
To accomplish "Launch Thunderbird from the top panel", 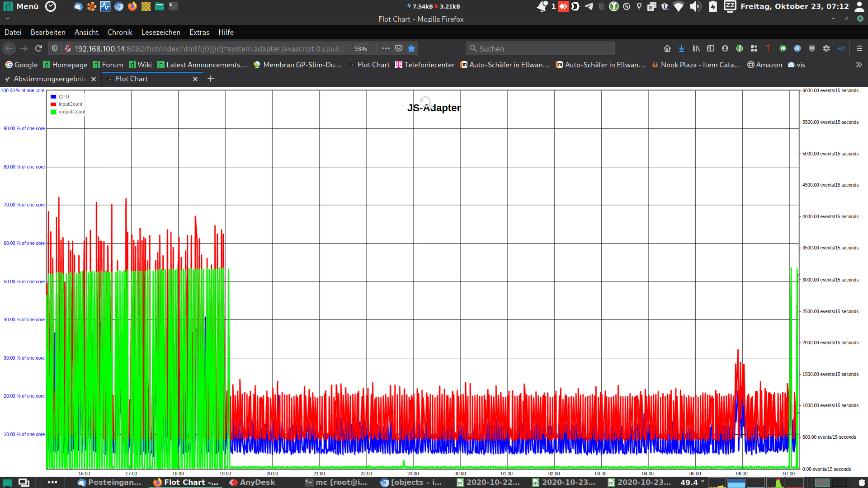I will tap(78, 6).
